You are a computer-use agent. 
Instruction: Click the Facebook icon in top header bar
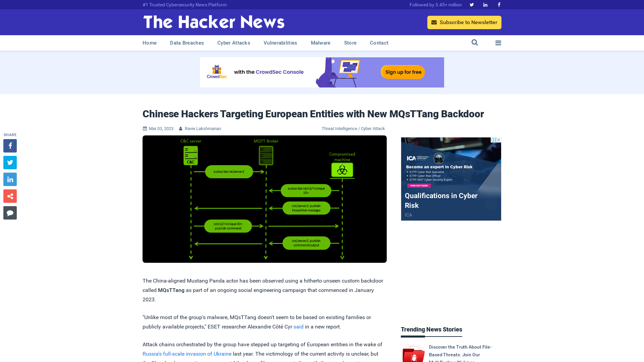coord(498,4)
